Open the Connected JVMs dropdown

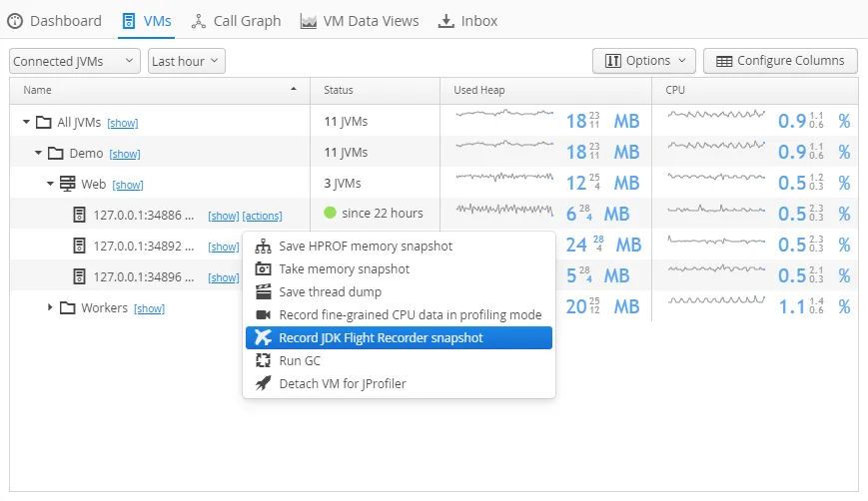pyautogui.click(x=73, y=61)
